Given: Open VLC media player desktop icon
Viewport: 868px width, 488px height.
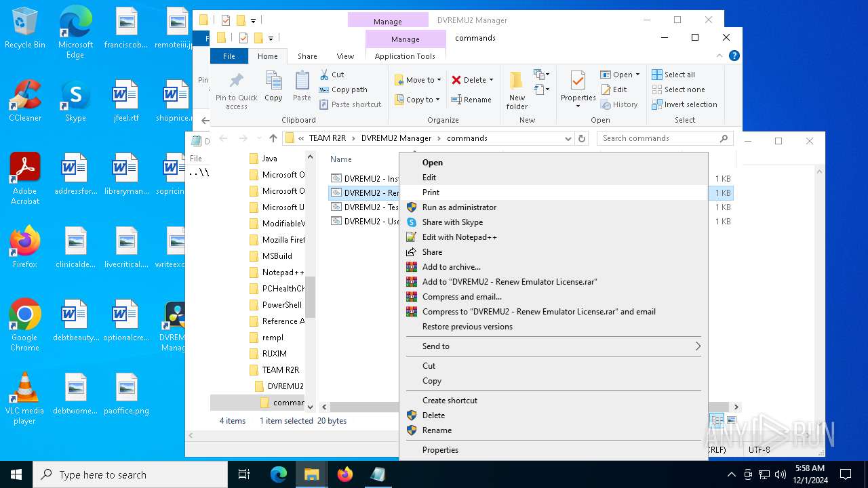Looking at the screenshot, I should tap(25, 399).
